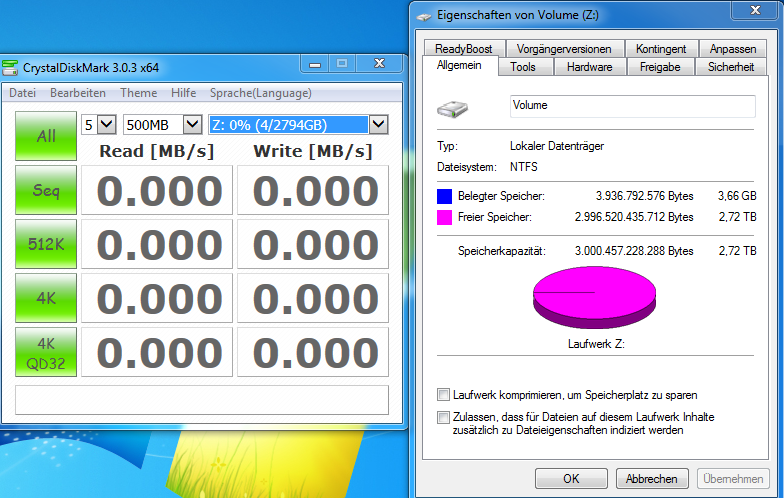The width and height of the screenshot is (784, 498).
Task: Click the Seq write result 0.000
Action: pyautogui.click(x=313, y=190)
